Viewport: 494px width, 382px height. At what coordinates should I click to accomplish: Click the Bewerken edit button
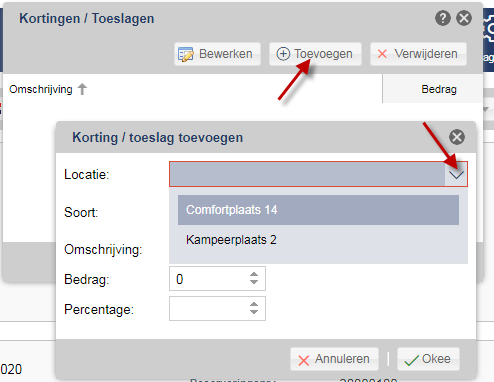coord(217,54)
